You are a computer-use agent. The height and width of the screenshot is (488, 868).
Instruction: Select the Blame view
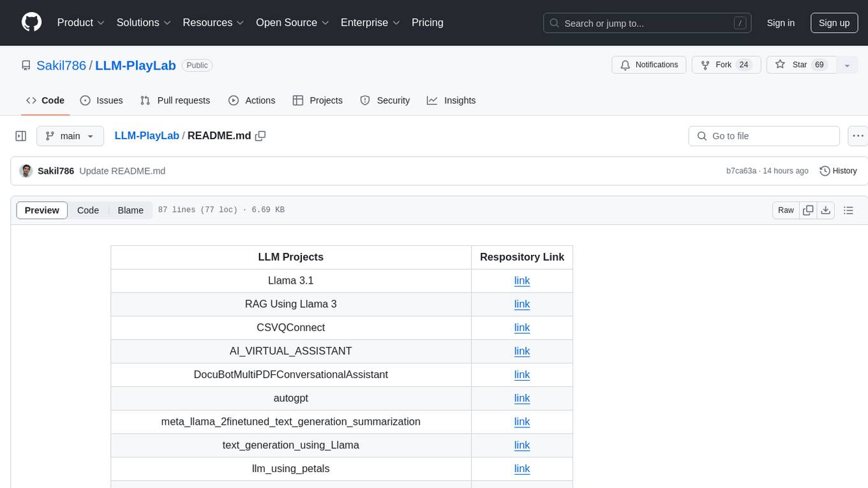(x=131, y=210)
